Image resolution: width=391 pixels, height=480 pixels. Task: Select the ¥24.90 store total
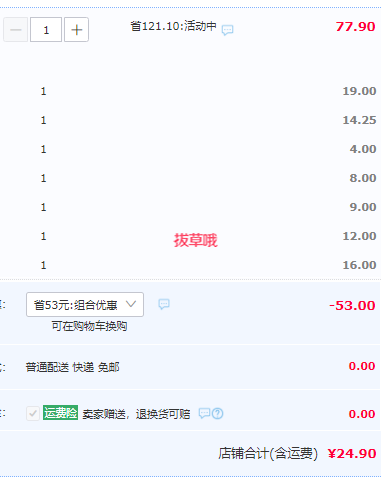pyautogui.click(x=352, y=454)
